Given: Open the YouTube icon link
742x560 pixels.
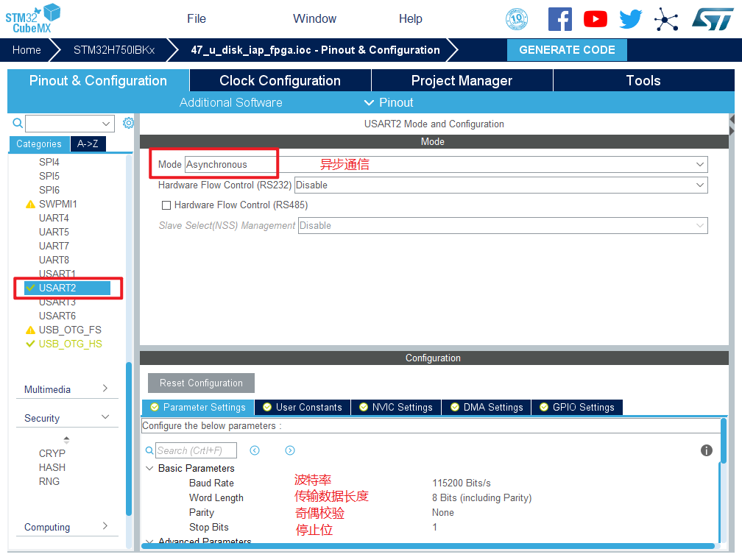Looking at the screenshot, I should tap(595, 19).
